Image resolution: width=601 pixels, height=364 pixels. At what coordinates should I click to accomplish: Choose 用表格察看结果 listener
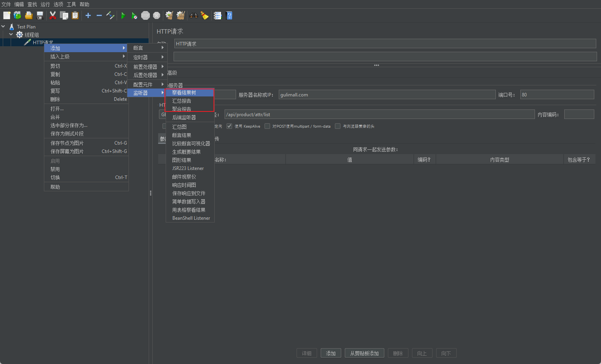(x=190, y=210)
